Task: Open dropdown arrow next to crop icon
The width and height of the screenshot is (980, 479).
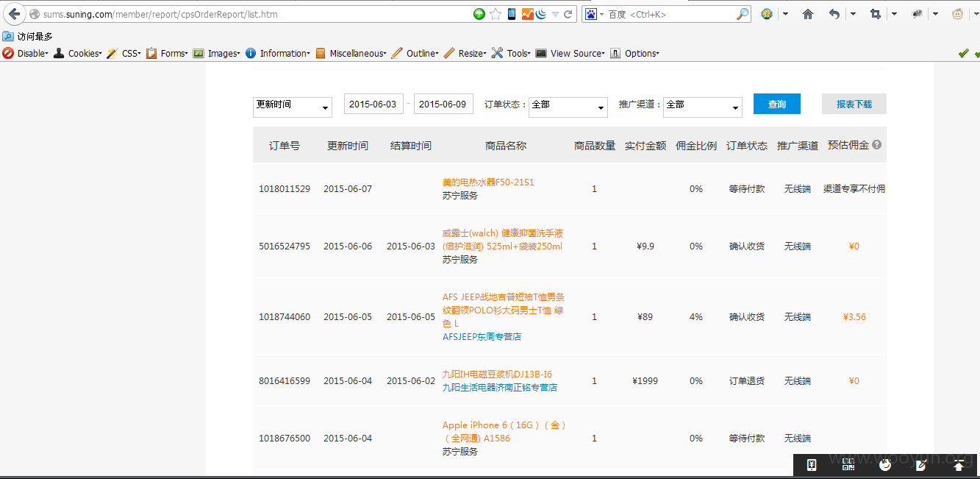Action: (x=894, y=14)
